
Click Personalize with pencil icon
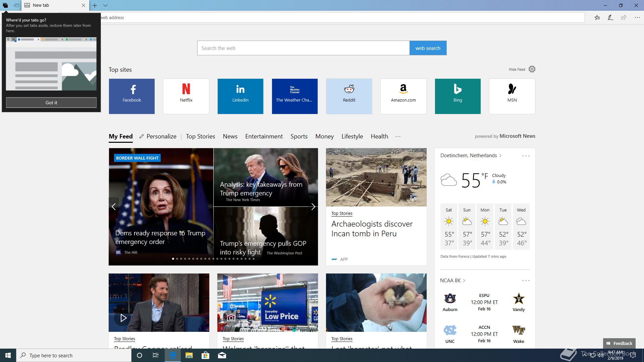click(158, 136)
